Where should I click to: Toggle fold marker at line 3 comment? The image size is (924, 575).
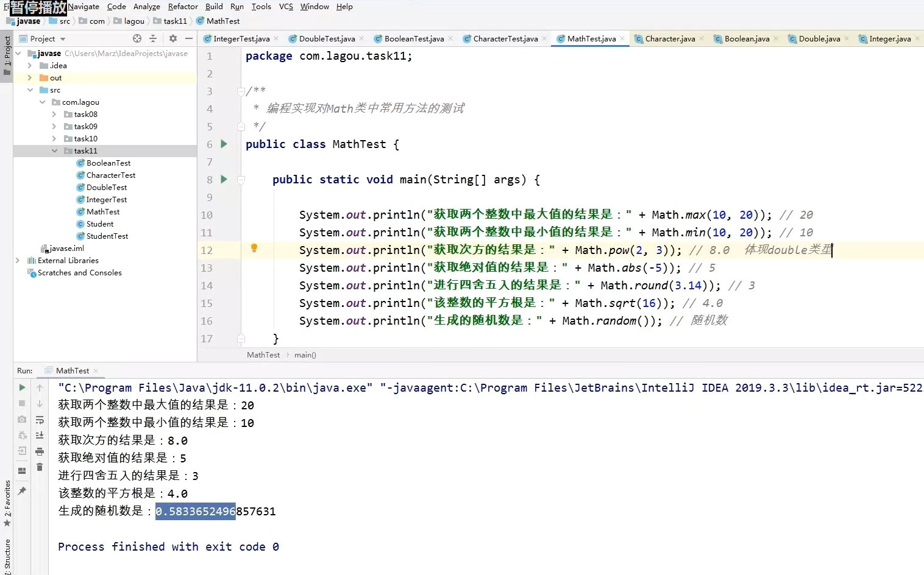click(x=241, y=91)
